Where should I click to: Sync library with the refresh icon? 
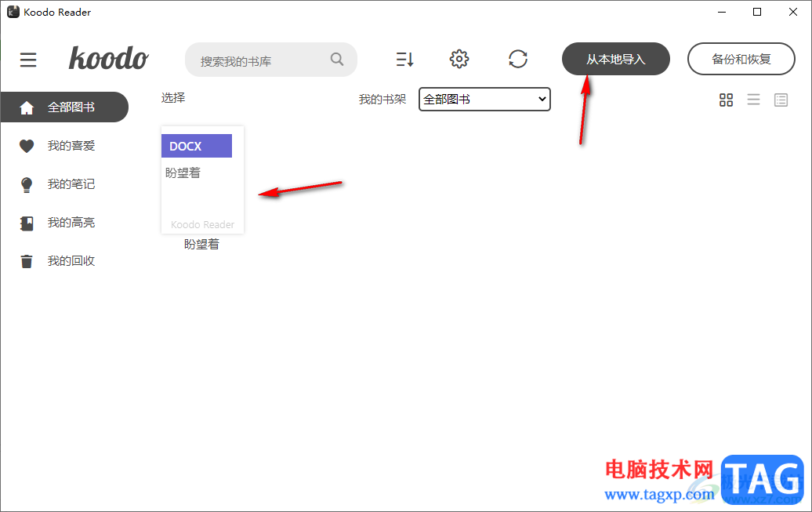coord(518,59)
